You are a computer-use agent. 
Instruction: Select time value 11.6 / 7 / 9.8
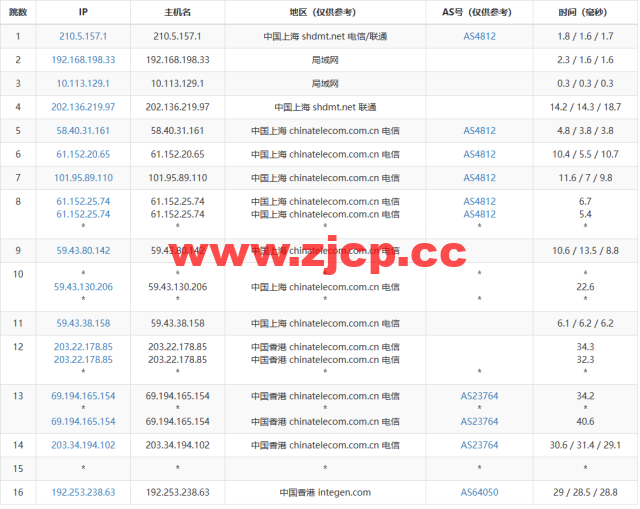pyautogui.click(x=585, y=178)
